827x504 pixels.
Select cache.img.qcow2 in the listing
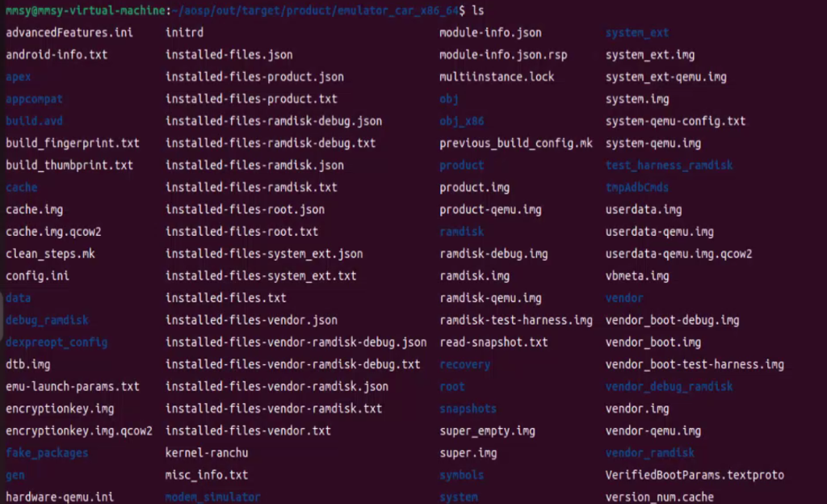point(53,232)
